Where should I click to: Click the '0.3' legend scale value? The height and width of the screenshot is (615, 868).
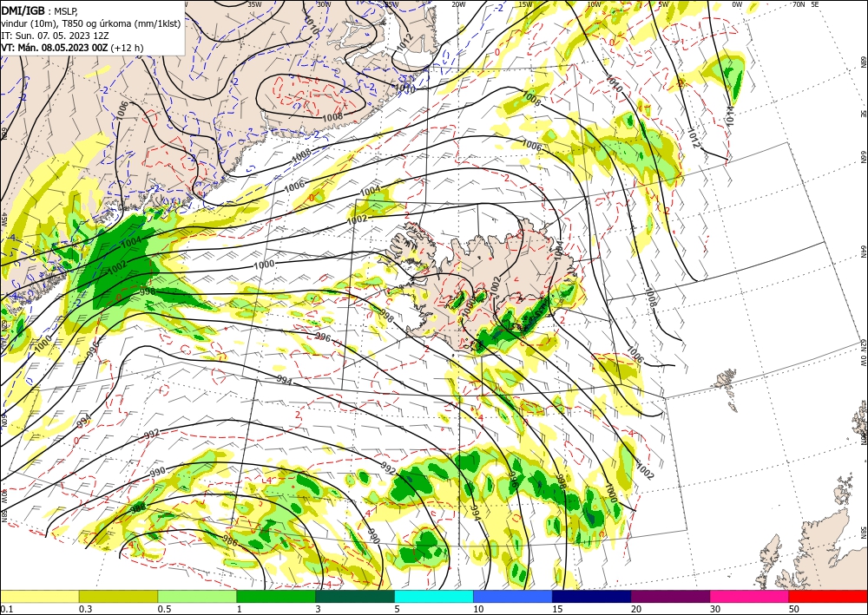tap(85, 609)
